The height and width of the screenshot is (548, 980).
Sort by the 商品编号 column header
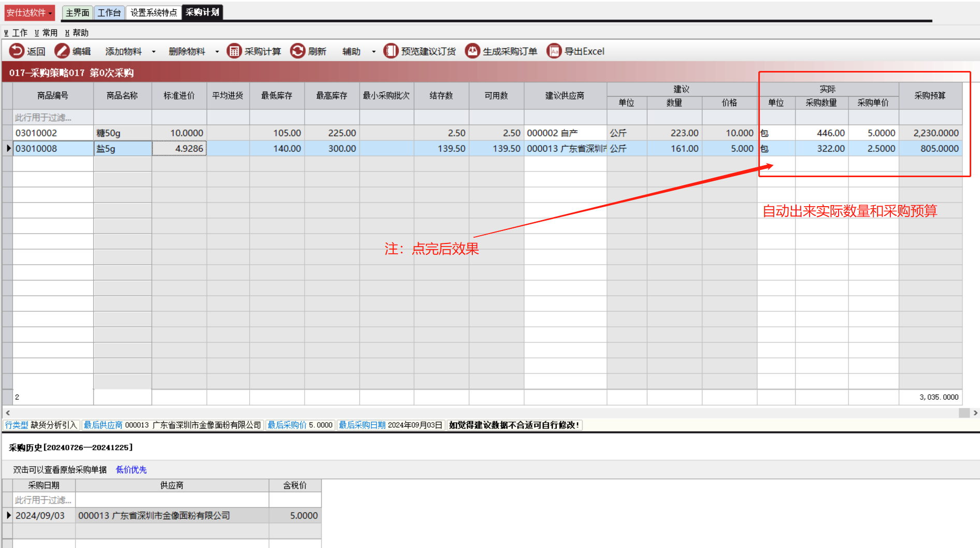(x=53, y=95)
